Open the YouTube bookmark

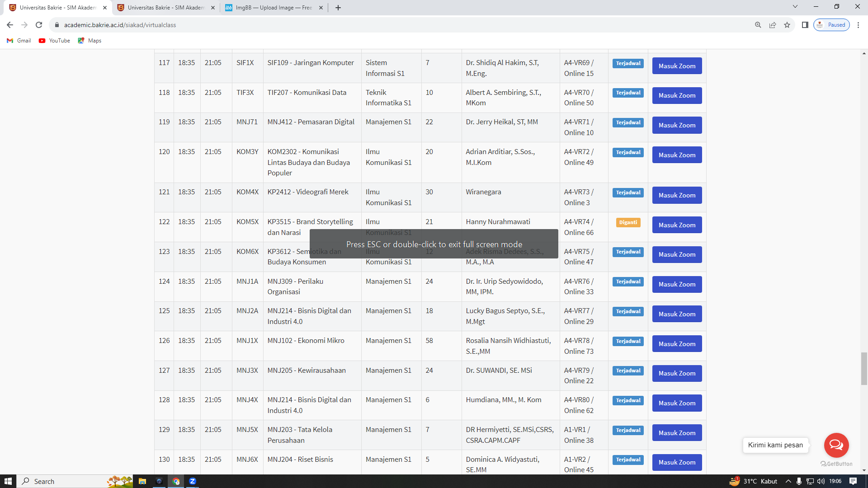54,41
